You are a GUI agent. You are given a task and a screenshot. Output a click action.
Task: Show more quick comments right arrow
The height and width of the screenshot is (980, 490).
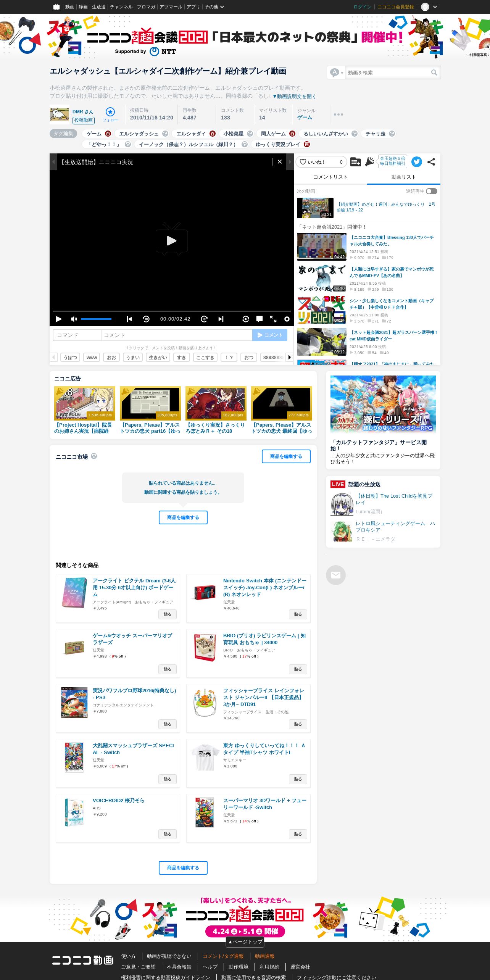[x=290, y=357]
